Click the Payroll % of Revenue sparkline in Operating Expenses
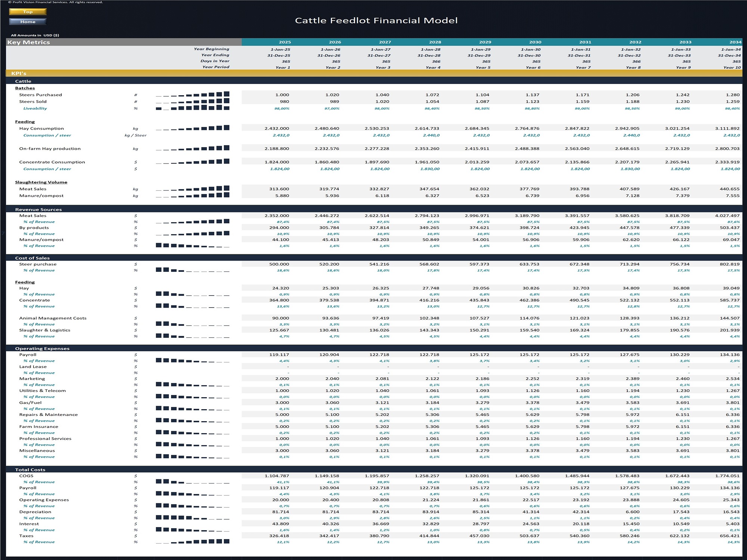Viewport: 747px width, 560px height. click(x=192, y=361)
